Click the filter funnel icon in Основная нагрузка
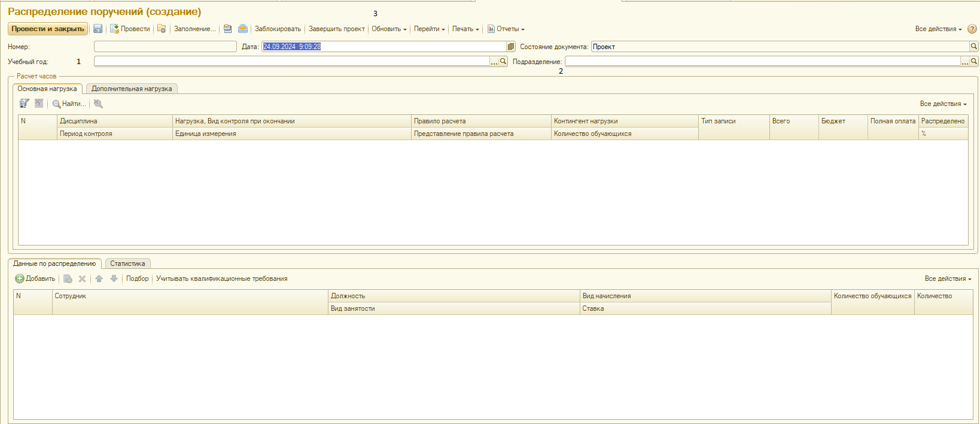Image resolution: width=980 pixels, height=424 pixels. coord(25,104)
